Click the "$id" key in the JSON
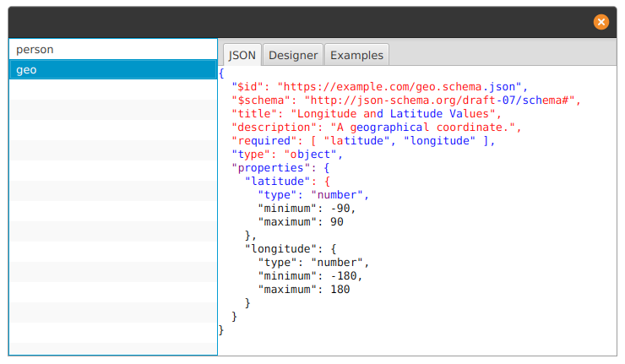This screenshot has height=364, width=625. (247, 87)
